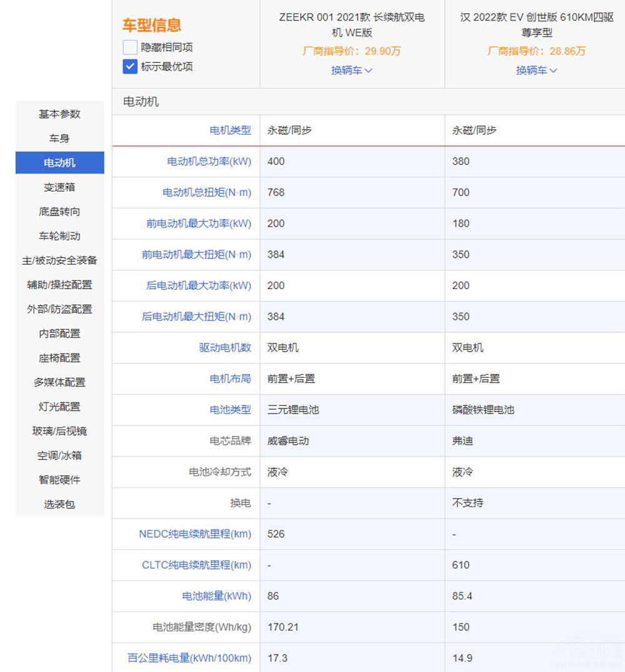Click the 百公里耗电量(kWh/100km) link

point(189,658)
